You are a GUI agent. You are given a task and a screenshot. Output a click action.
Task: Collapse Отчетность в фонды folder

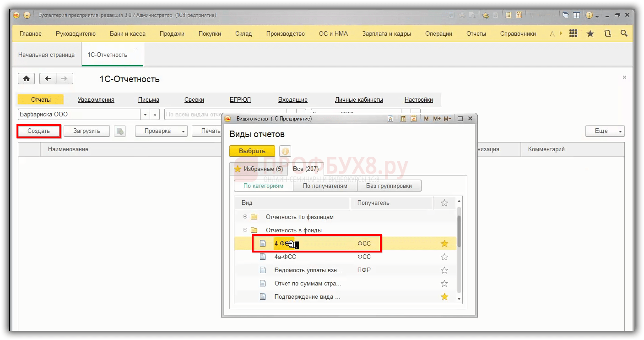[245, 230]
